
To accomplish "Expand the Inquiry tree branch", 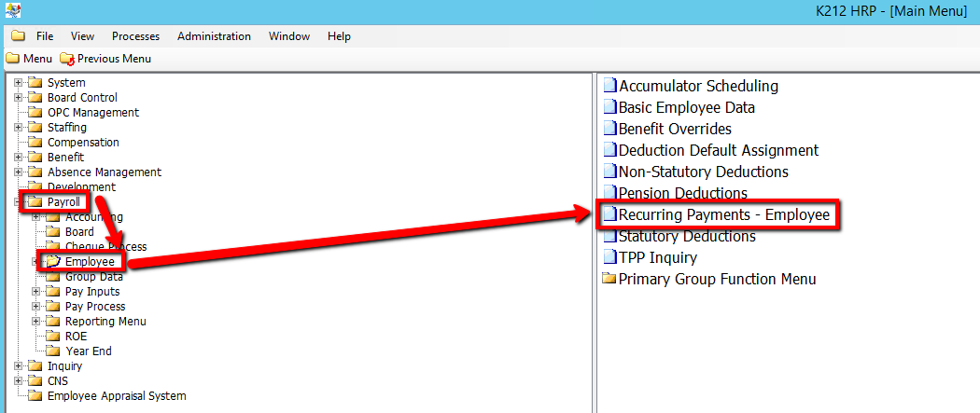I will [18, 366].
